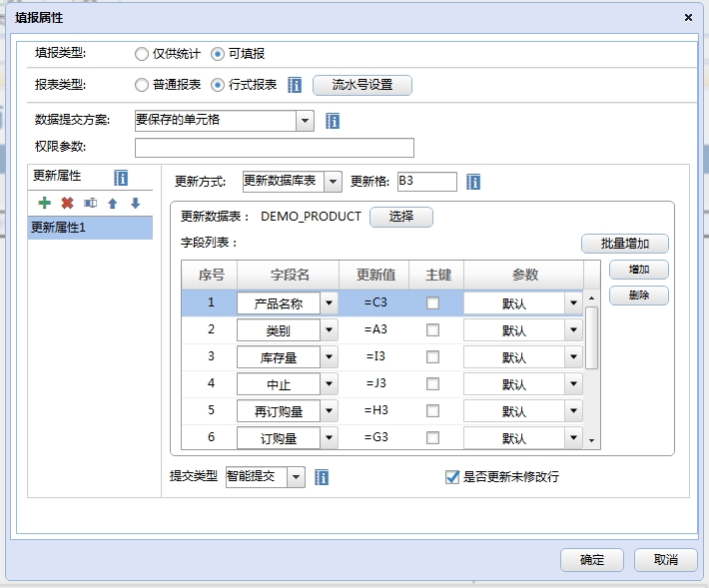Image resolution: width=709 pixels, height=588 pixels.
Task: Click 增加 button
Action: (x=639, y=270)
